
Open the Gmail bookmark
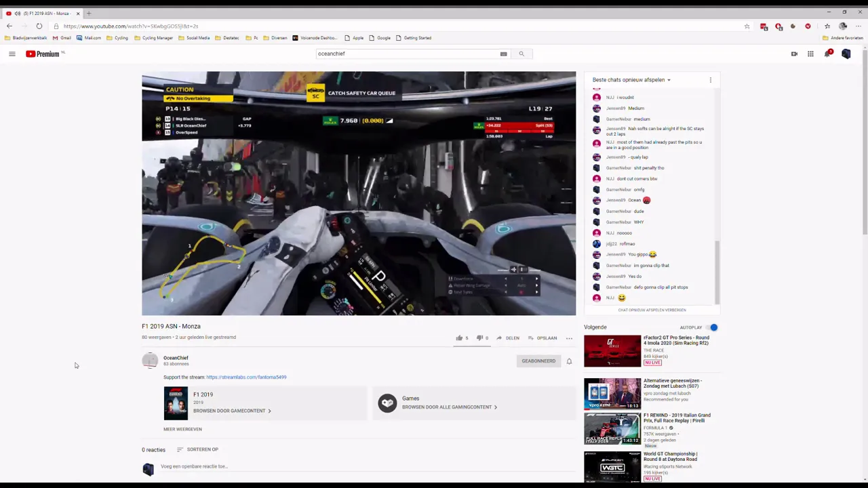pos(62,38)
